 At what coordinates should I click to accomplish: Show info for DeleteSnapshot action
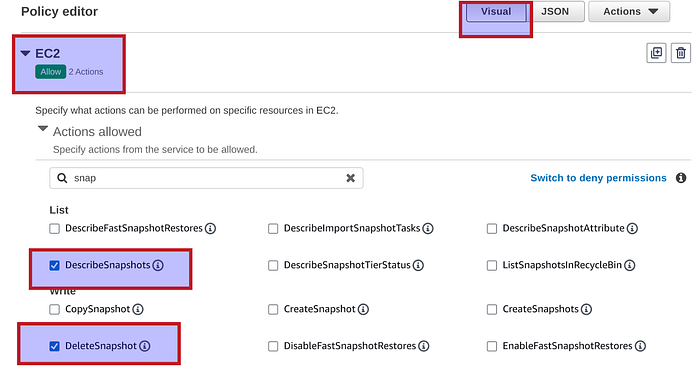pos(145,346)
